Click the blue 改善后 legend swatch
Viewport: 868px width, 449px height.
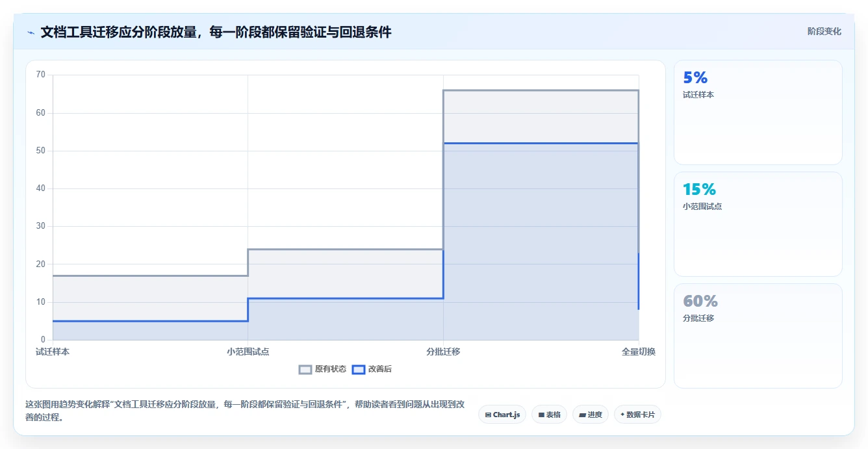click(359, 369)
